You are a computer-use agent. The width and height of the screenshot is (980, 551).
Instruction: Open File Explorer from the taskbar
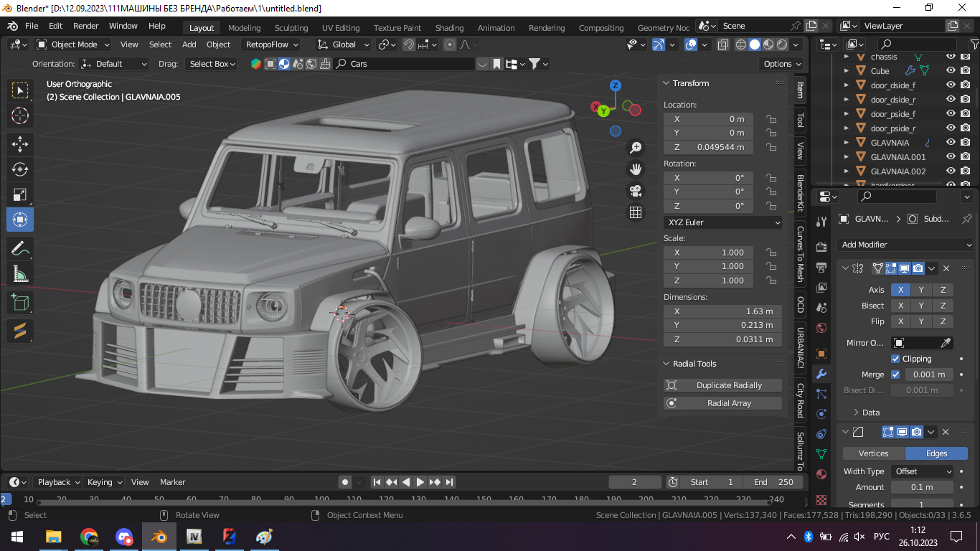tap(54, 536)
